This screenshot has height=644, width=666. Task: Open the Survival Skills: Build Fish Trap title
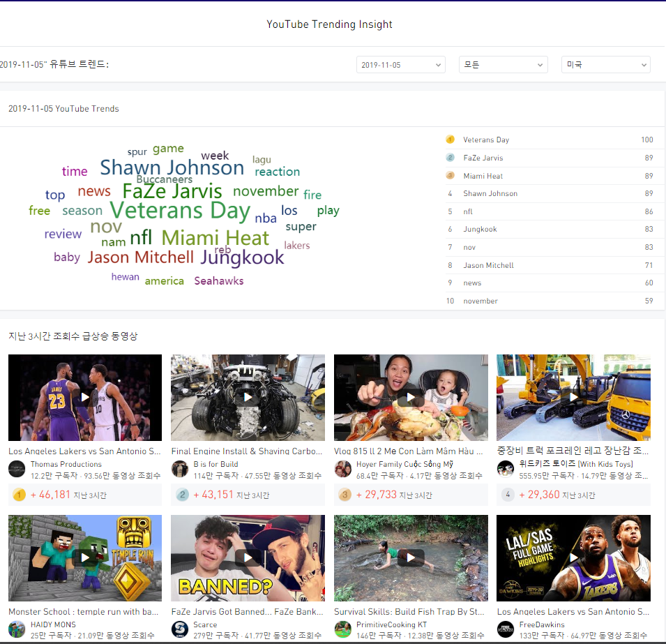409,612
